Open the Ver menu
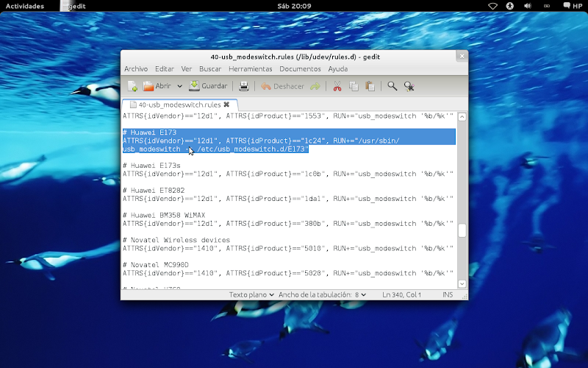 coord(187,69)
